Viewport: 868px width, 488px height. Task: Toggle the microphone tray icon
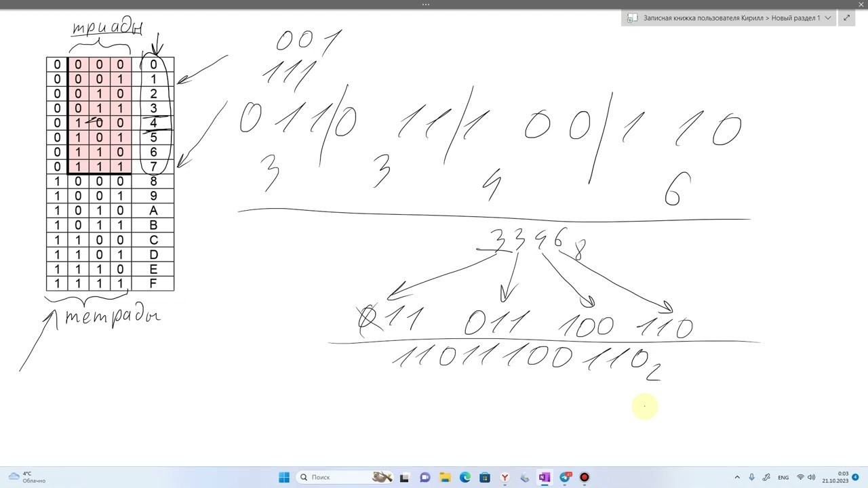[x=752, y=477]
